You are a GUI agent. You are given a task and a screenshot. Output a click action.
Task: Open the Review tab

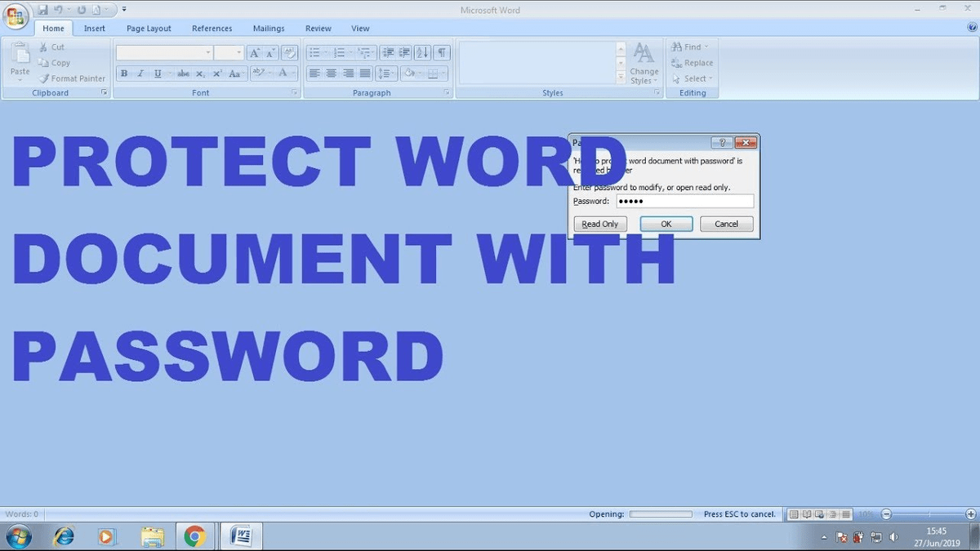[318, 29]
